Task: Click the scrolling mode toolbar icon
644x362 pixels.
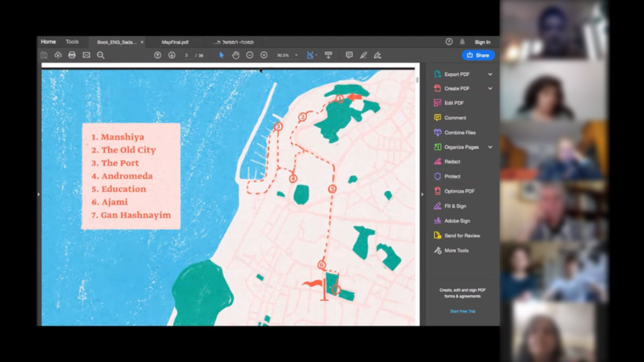Action: coord(328,55)
